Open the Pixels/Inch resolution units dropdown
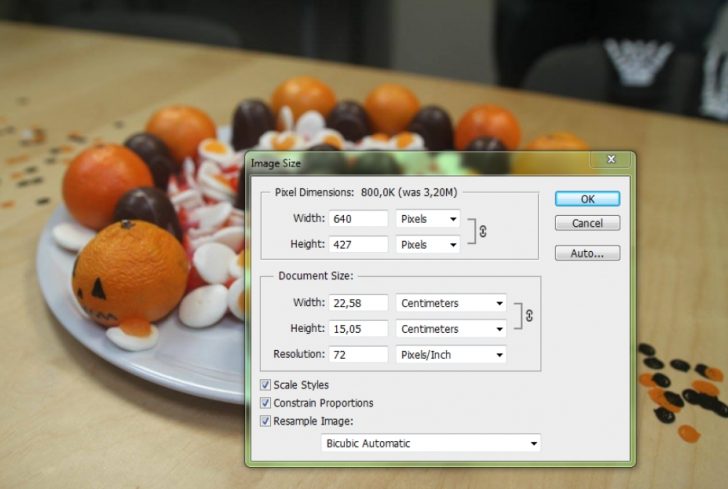 click(x=451, y=354)
